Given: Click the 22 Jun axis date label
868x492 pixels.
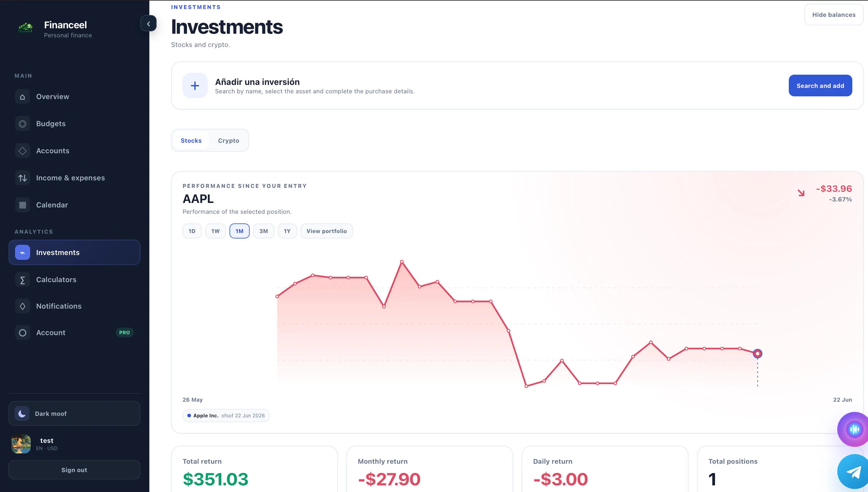Looking at the screenshot, I should [842, 400].
